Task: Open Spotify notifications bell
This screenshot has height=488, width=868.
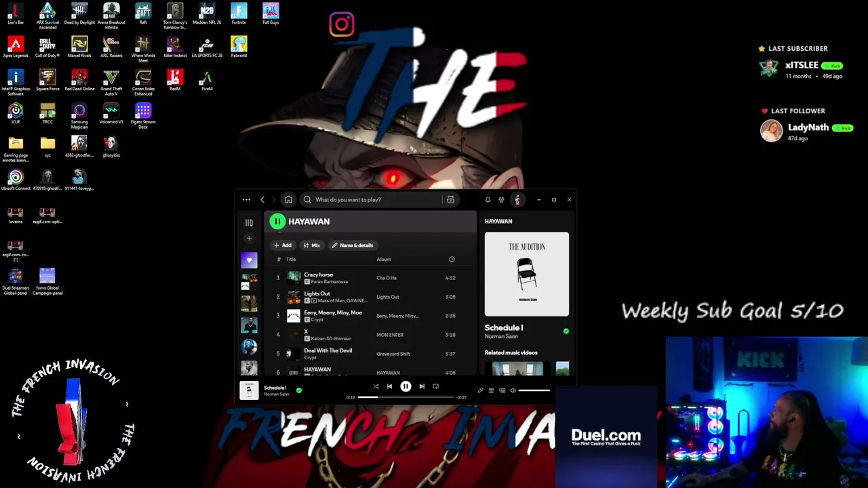Action: (x=488, y=200)
